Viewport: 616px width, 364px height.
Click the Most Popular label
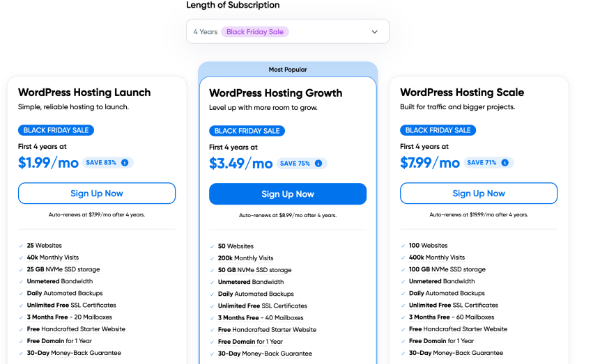(288, 70)
